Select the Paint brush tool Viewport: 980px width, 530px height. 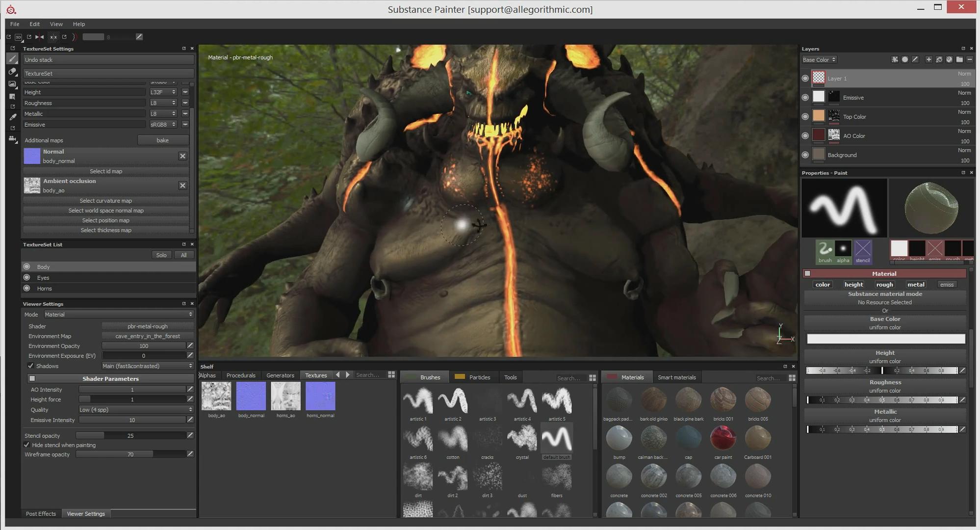pyautogui.click(x=13, y=59)
